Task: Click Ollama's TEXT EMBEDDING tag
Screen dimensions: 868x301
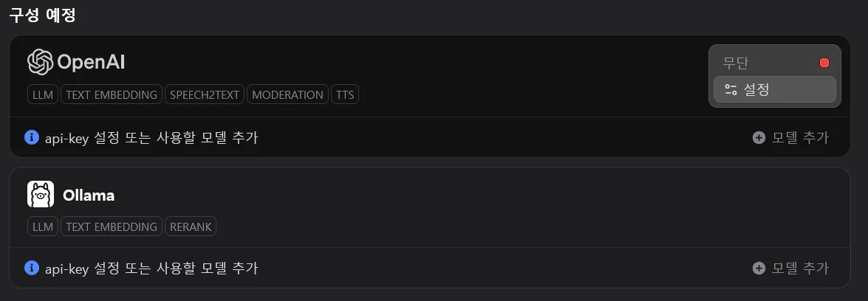Action: point(112,227)
